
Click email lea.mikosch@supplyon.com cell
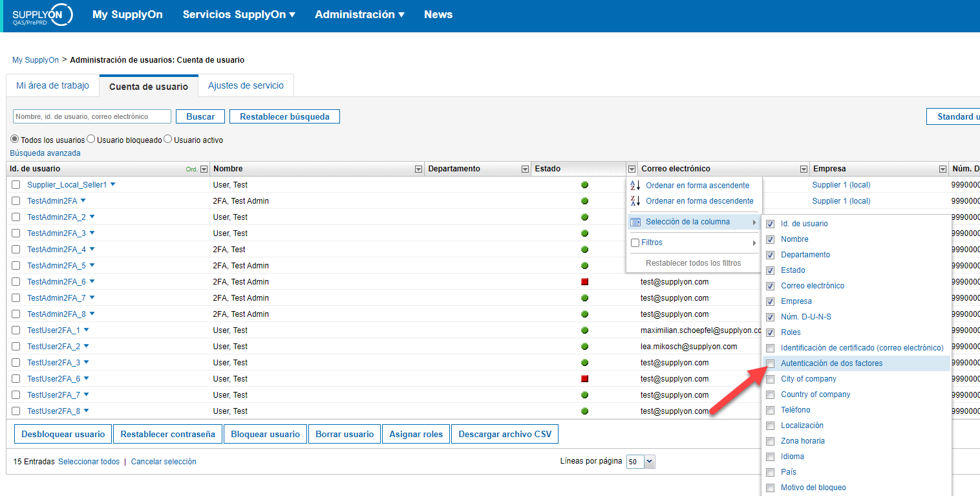689,347
